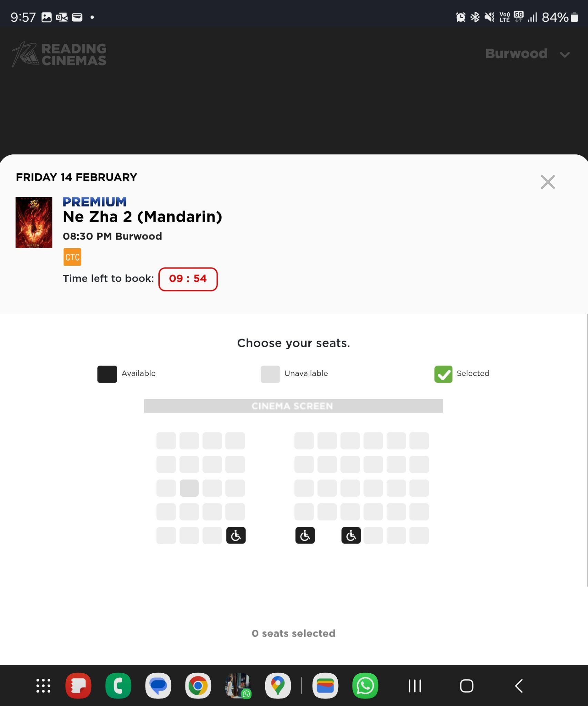Select the left block wheelchair seat
This screenshot has width=588, height=706.
[x=236, y=535]
